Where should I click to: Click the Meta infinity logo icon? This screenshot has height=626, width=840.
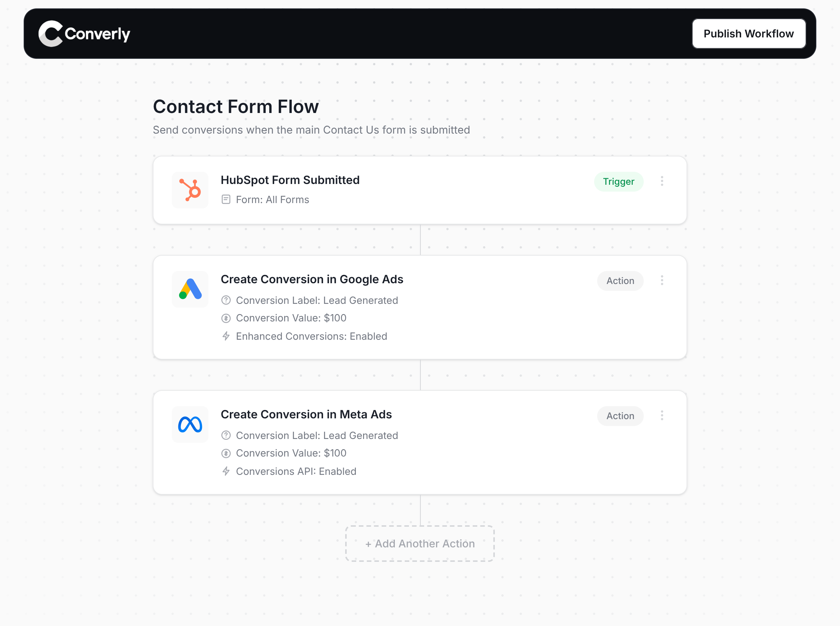tap(190, 424)
